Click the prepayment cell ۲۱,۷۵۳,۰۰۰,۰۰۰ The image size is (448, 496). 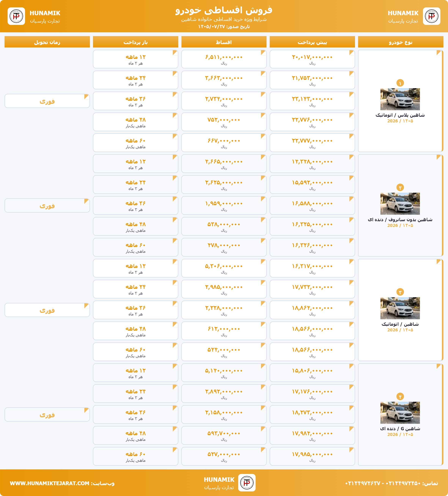point(312,80)
